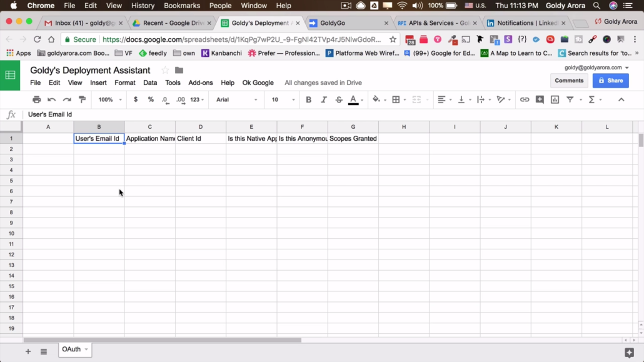Open the all sheets list

click(x=44, y=351)
